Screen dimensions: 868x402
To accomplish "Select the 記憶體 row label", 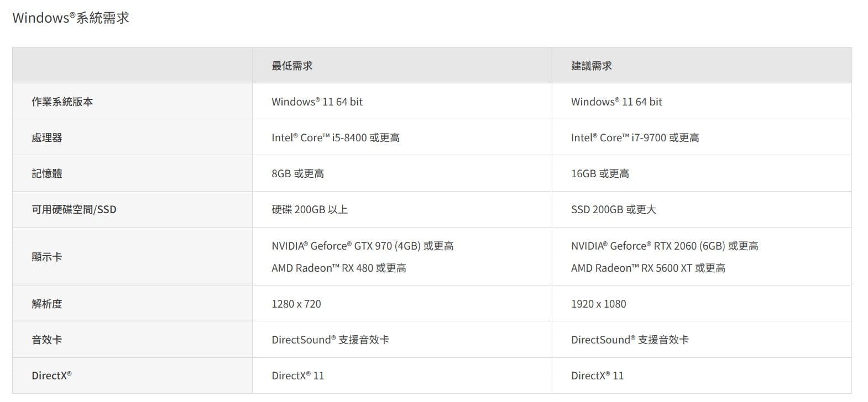I will tap(47, 173).
